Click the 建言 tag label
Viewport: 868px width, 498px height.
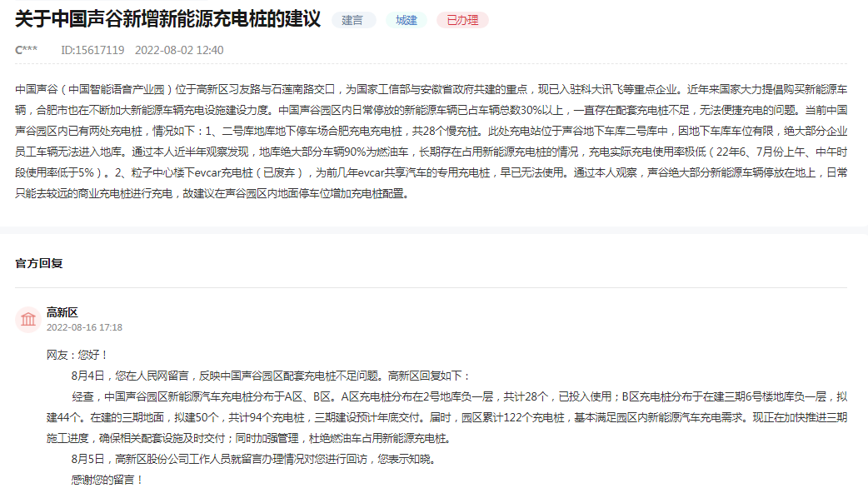point(353,21)
